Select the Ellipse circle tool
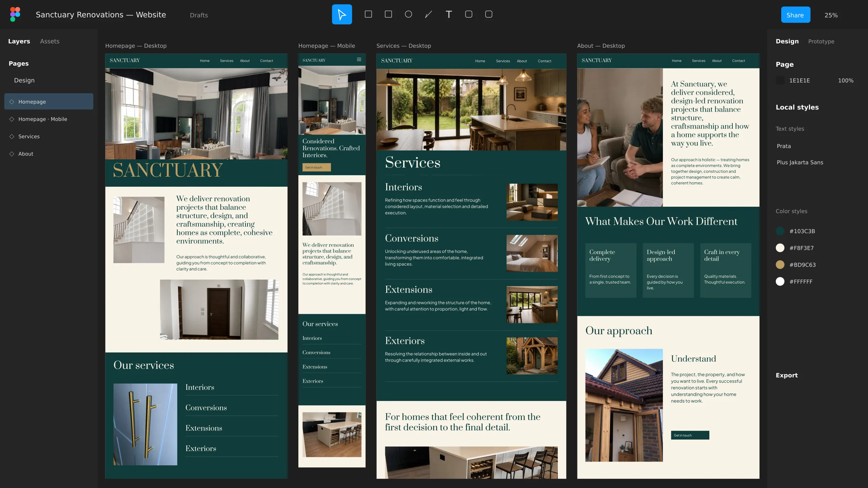The image size is (868, 488). [x=408, y=14]
